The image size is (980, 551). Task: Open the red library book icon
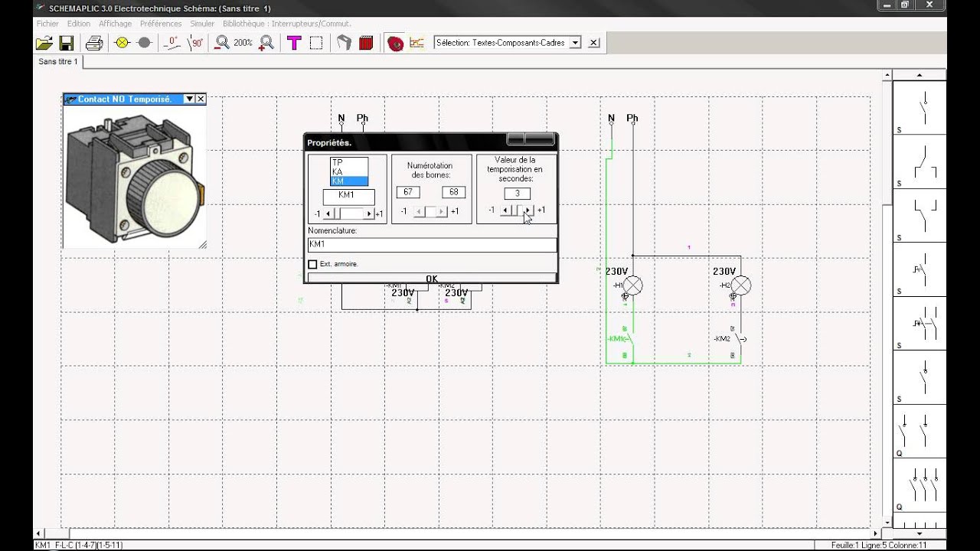tap(366, 43)
